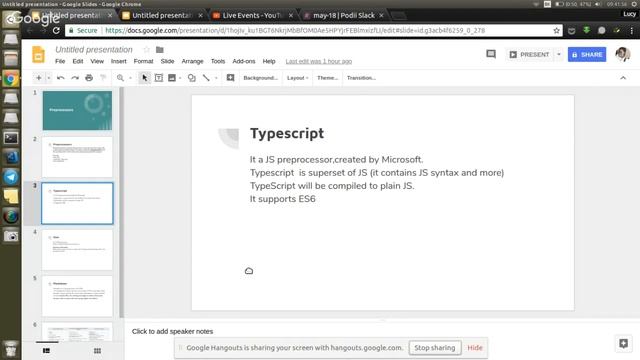Open the zoom level dropdown arrow
Screen dimensions: 640x360
coord(131,78)
